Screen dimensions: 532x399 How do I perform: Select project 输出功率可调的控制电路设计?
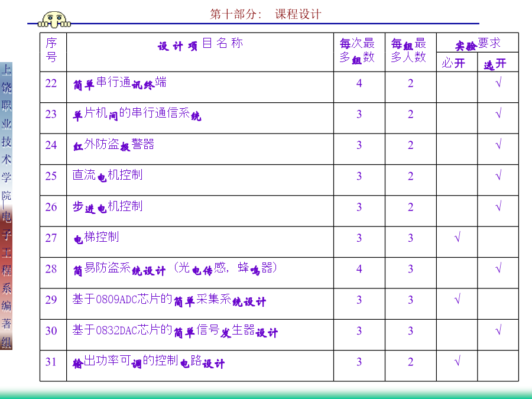148,362
